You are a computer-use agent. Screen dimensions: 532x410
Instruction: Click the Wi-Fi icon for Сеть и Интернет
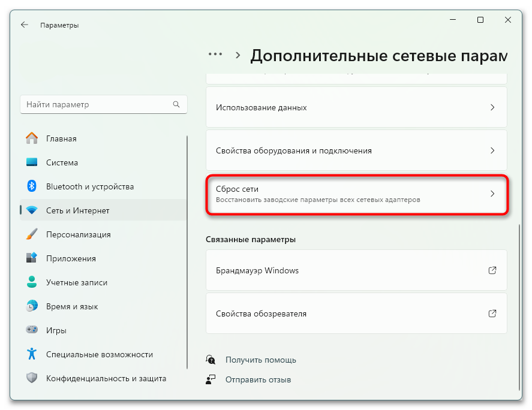pos(32,210)
